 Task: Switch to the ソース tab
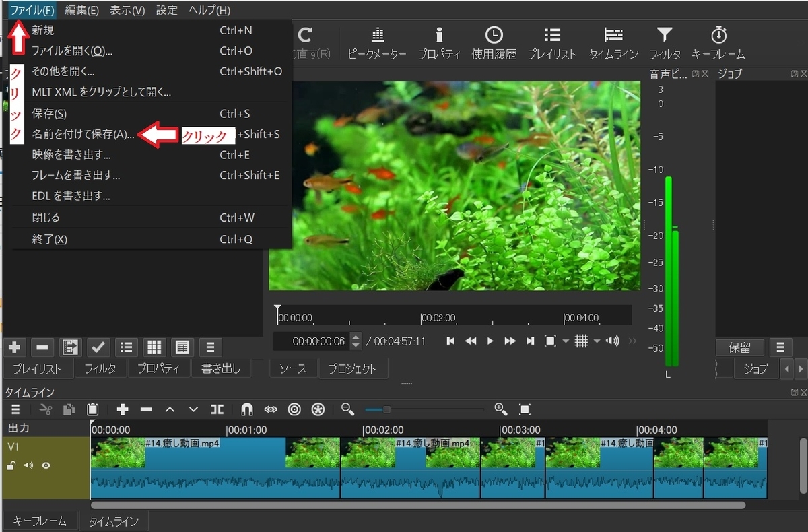coord(293,368)
